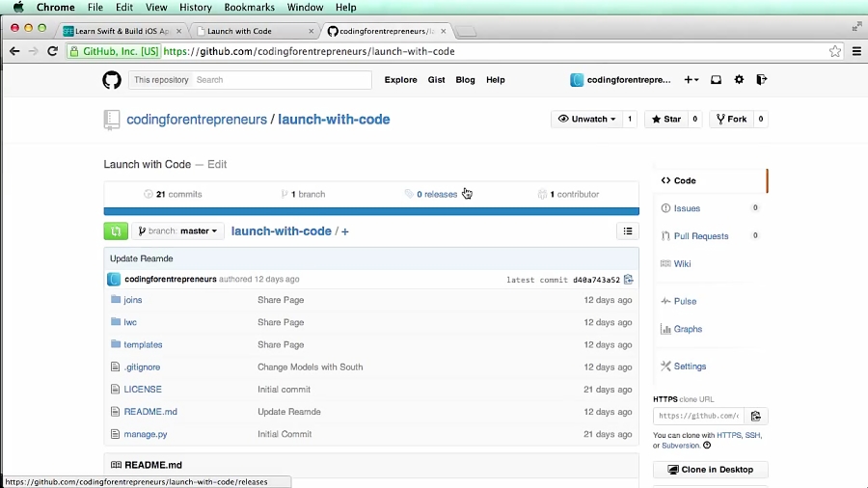Open the Bookmarks menu
The width and height of the screenshot is (868, 488).
tap(249, 7)
